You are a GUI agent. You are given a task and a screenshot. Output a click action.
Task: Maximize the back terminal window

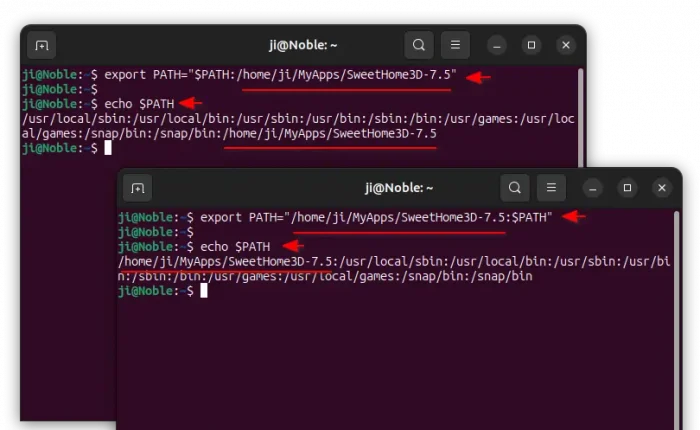coord(531,45)
